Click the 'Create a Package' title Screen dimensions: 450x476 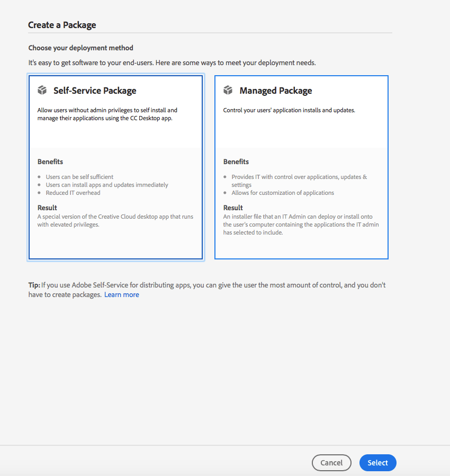coord(62,25)
